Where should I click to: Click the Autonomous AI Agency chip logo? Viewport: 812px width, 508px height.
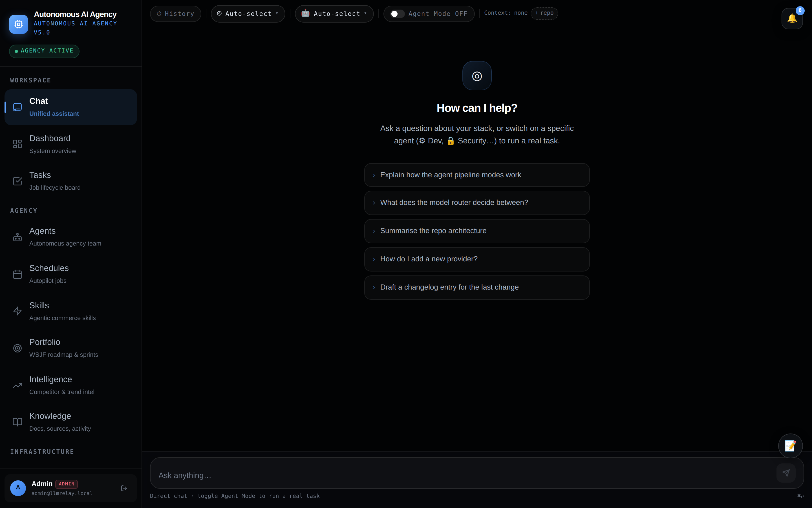coord(18,24)
